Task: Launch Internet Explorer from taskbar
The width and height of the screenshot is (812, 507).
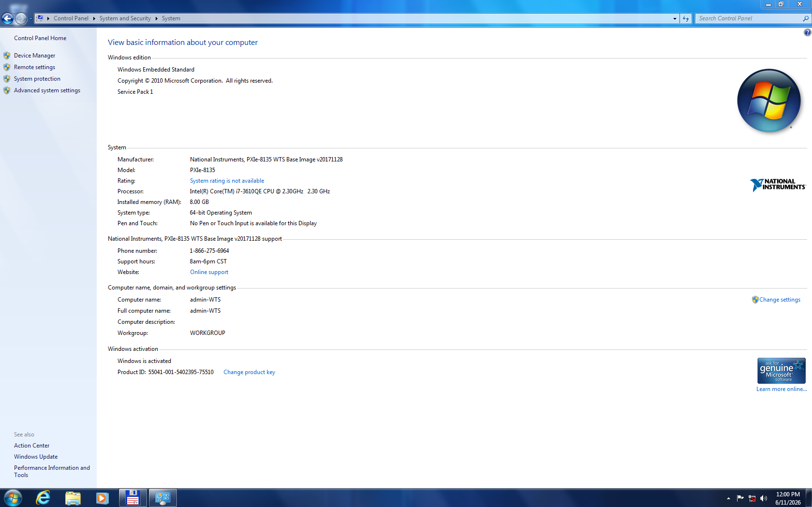Action: click(x=43, y=498)
